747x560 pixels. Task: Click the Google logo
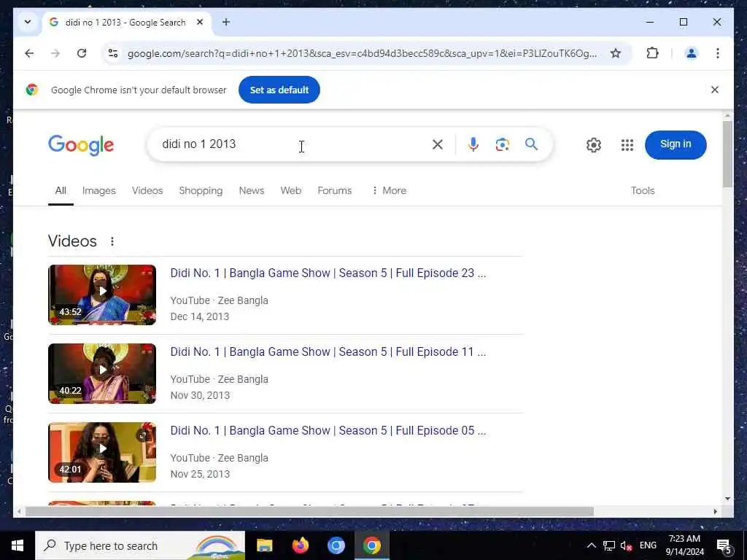coord(81,145)
